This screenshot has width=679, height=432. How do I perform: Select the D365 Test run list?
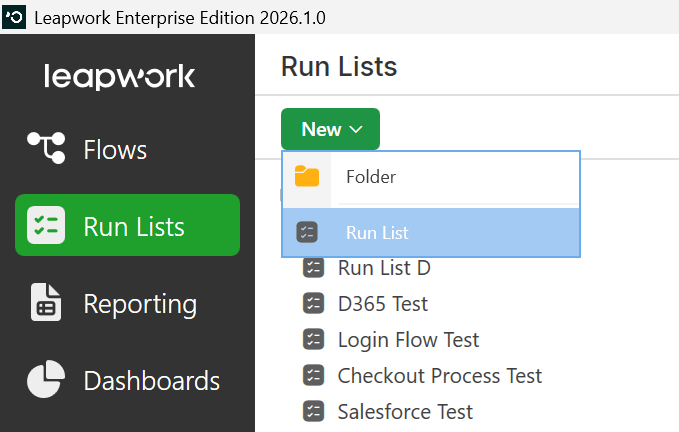(383, 304)
